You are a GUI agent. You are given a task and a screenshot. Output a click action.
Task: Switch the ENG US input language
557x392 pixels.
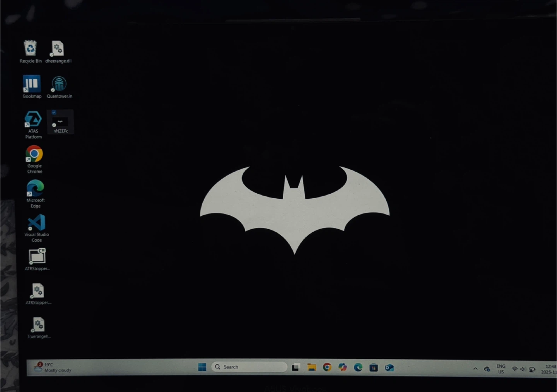pyautogui.click(x=501, y=369)
